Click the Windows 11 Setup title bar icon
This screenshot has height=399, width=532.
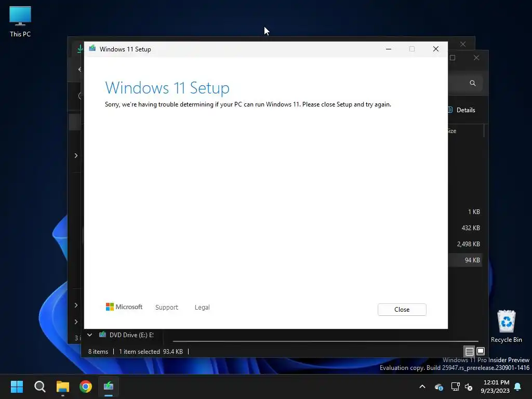(x=92, y=48)
